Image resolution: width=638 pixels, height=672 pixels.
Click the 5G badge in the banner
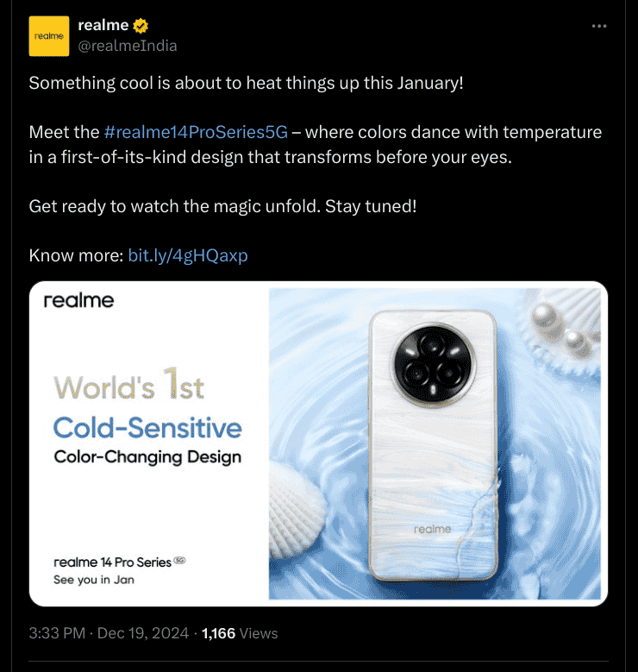pyautogui.click(x=180, y=561)
